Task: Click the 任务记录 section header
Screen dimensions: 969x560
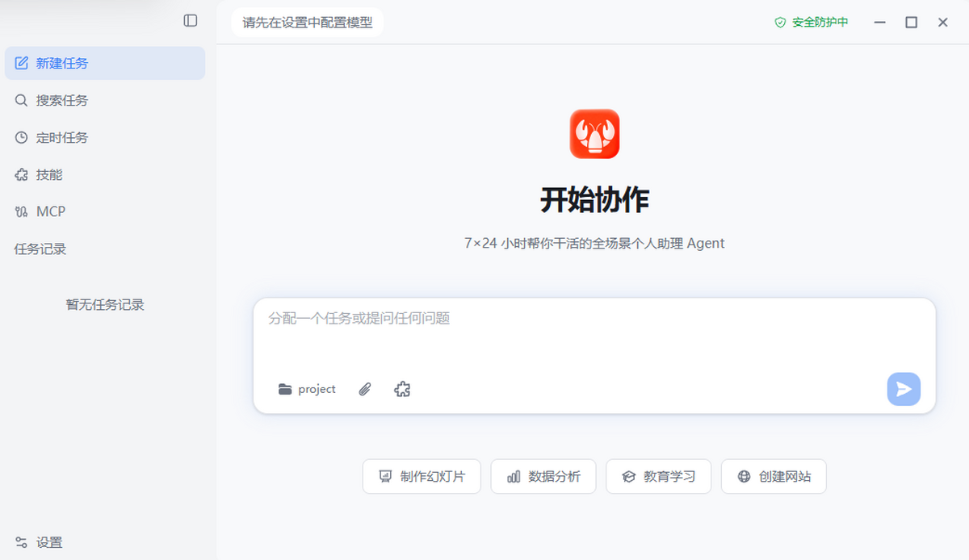Action: point(40,249)
